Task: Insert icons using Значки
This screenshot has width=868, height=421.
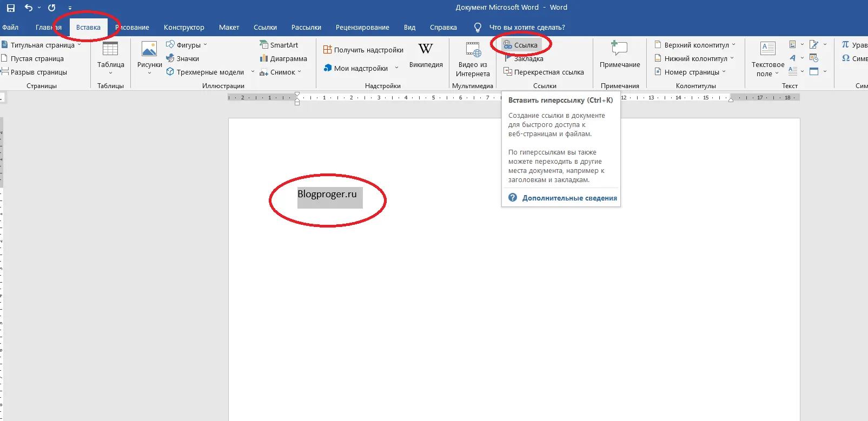Action: point(182,58)
